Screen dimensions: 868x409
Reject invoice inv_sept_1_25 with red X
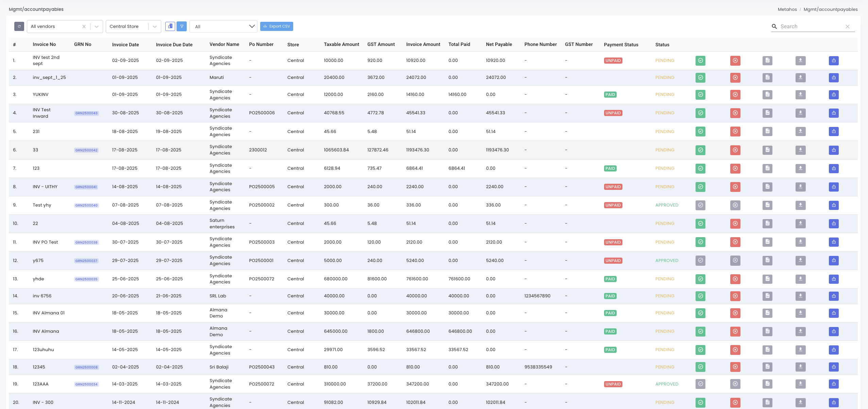(735, 78)
